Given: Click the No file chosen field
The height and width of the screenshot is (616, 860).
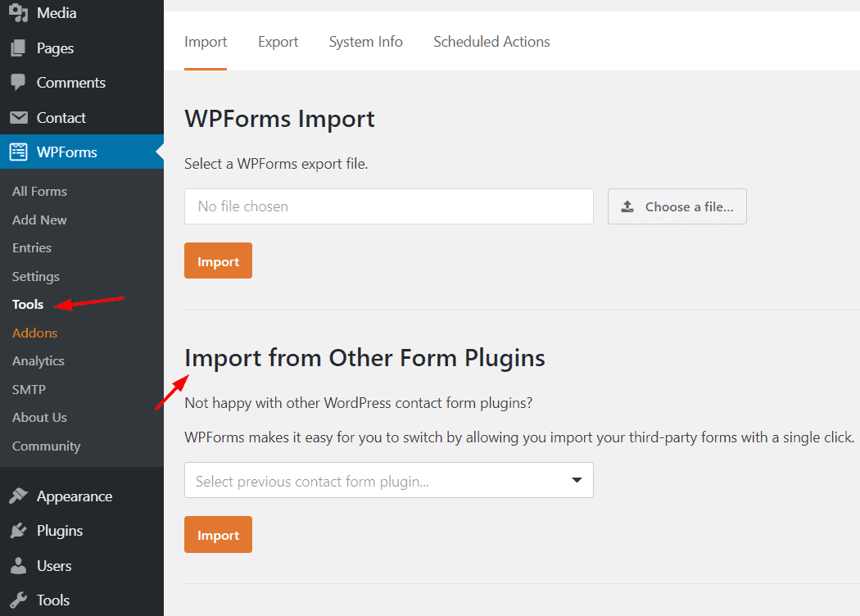Looking at the screenshot, I should pyautogui.click(x=389, y=206).
